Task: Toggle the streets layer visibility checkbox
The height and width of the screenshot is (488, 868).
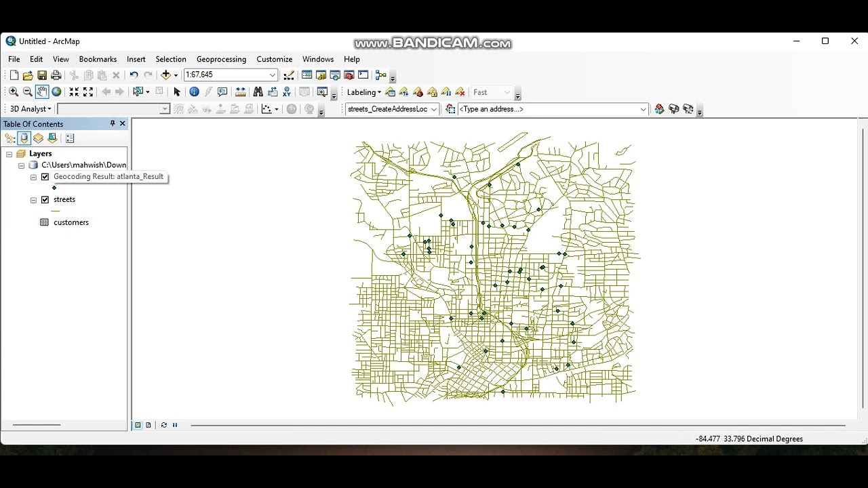Action: coord(45,200)
